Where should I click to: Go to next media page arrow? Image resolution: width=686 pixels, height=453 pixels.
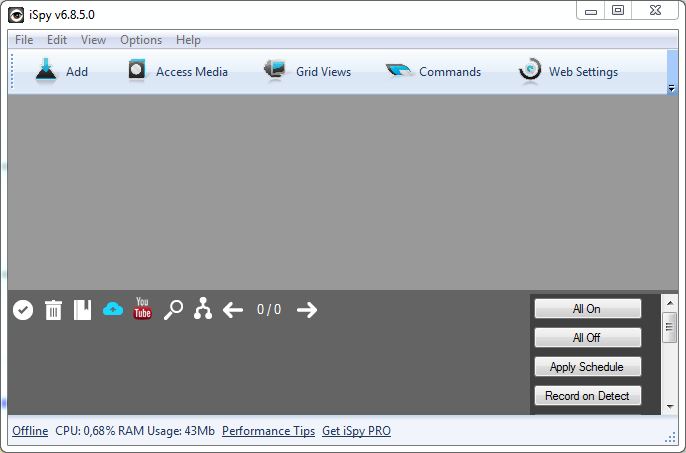(x=307, y=310)
